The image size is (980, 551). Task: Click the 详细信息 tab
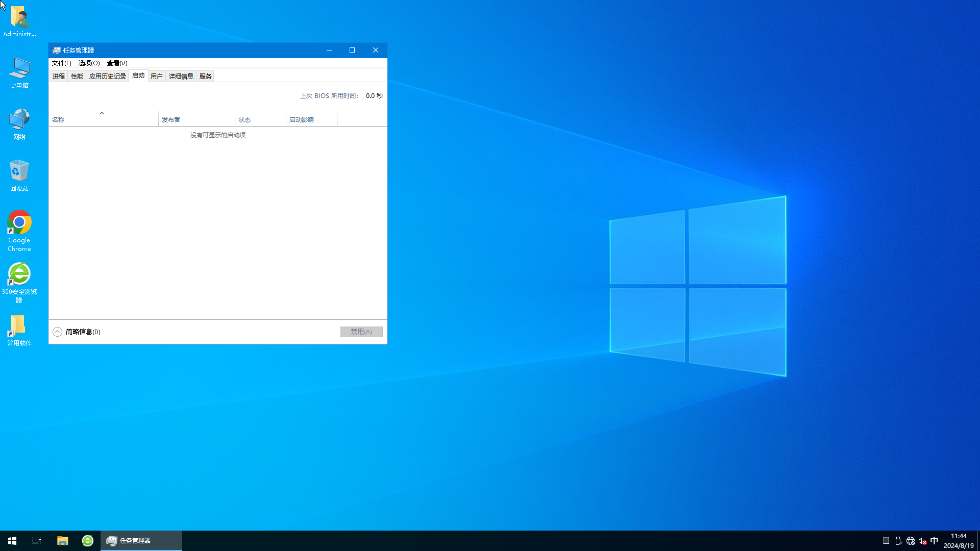coord(180,76)
